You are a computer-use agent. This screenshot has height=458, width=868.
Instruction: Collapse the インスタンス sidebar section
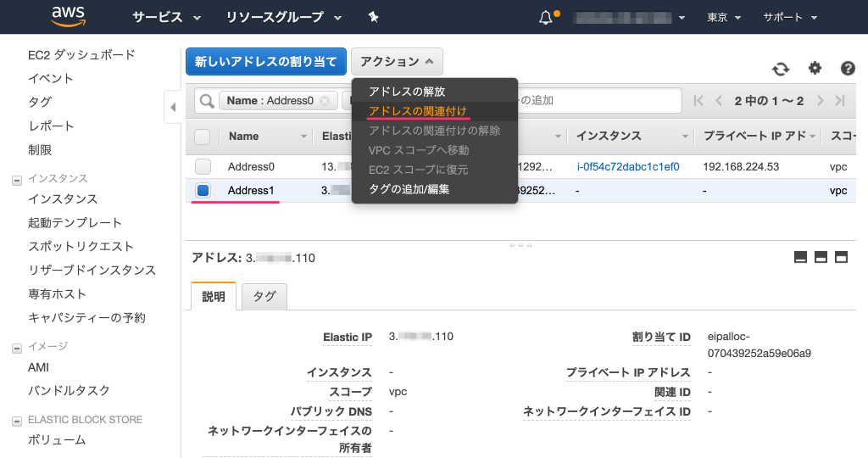[x=17, y=180]
